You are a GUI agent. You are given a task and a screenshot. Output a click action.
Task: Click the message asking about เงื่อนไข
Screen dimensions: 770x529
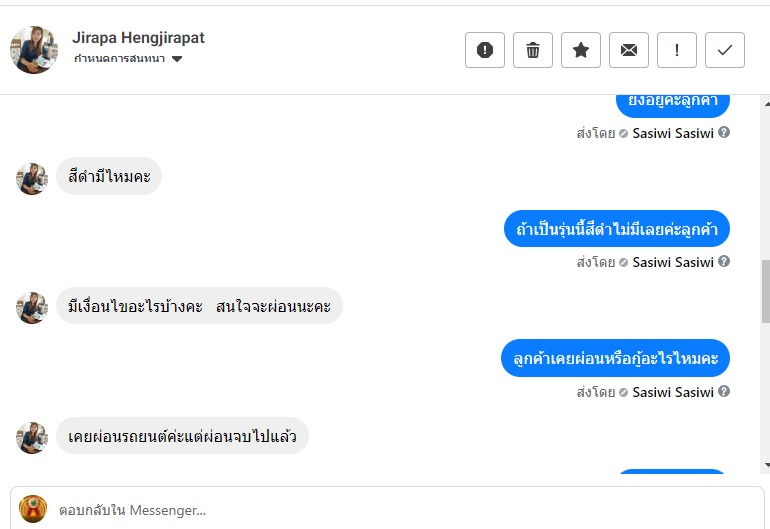(x=199, y=306)
